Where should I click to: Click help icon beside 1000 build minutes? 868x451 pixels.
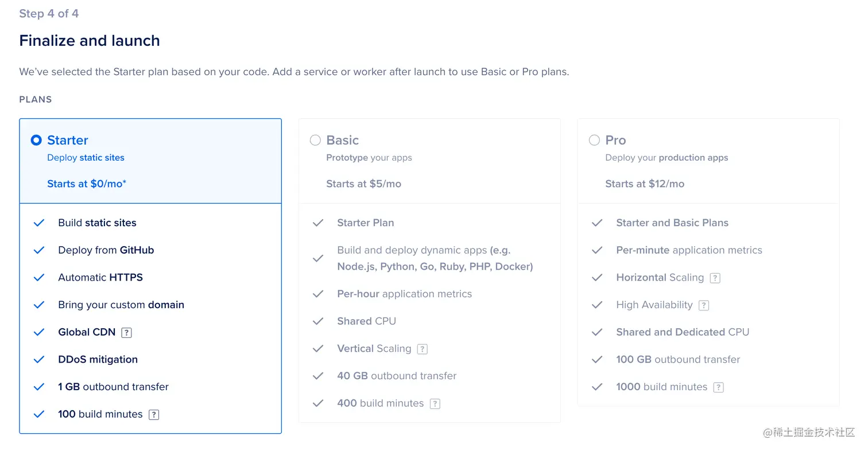(719, 387)
